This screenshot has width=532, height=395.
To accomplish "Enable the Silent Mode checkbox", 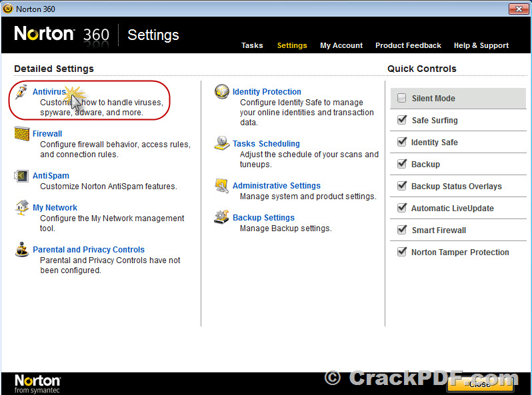I will 402,98.
